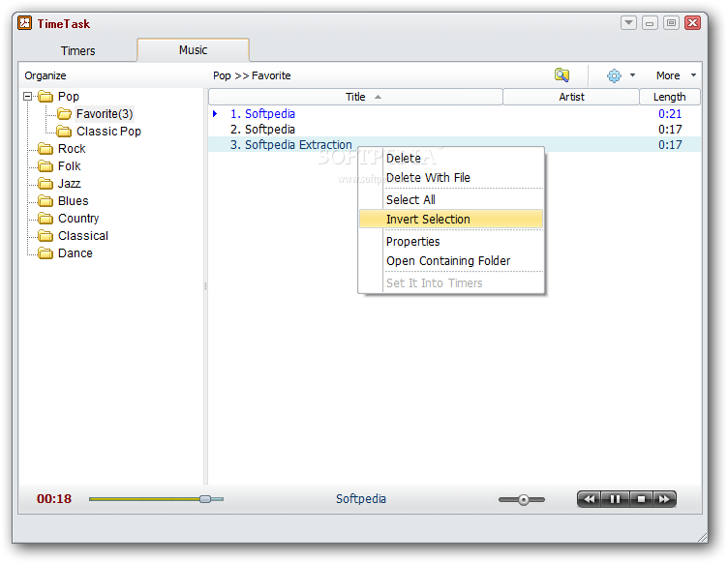Switch to the Timers tab
Image resolution: width=728 pixels, height=563 pixels.
pos(78,50)
